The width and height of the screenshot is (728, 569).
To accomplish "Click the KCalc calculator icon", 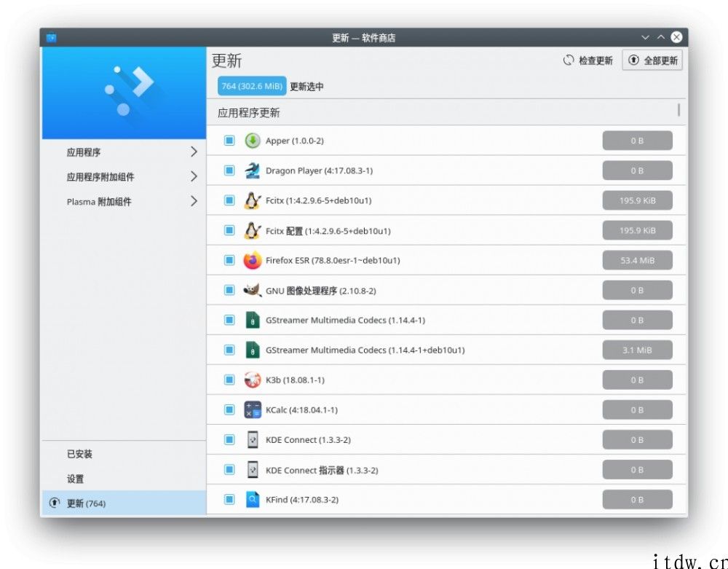I will click(252, 409).
